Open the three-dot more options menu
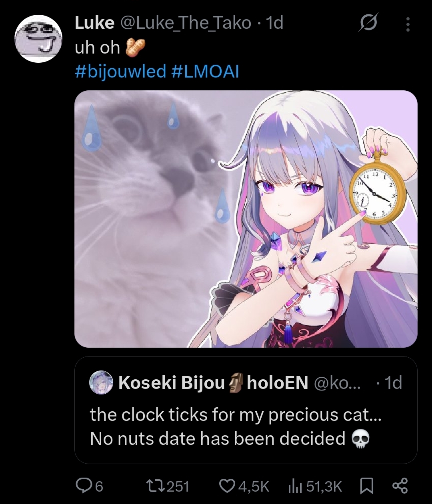The image size is (432, 504). [408, 24]
